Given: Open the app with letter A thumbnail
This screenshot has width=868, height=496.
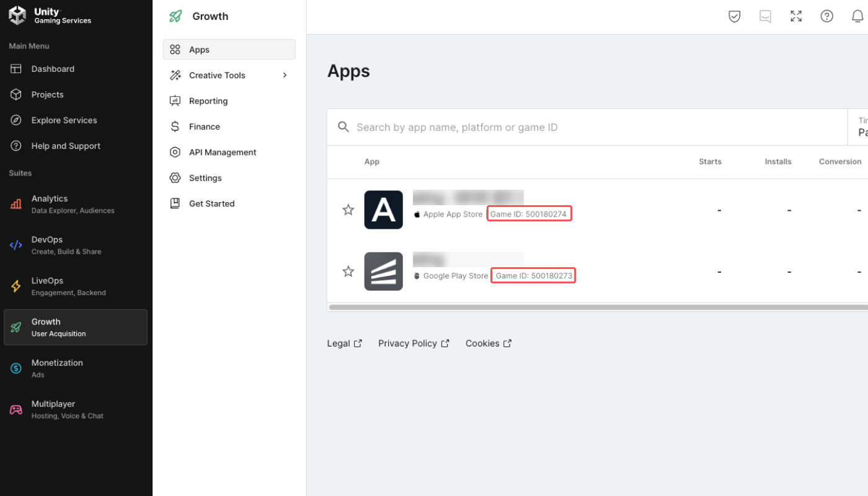Looking at the screenshot, I should (x=384, y=210).
